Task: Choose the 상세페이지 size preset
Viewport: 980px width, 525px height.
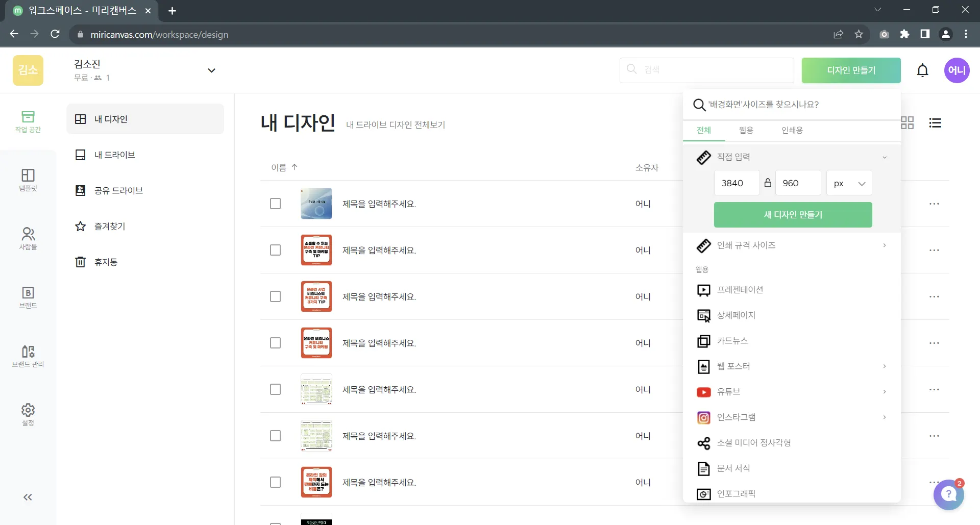Action: click(792, 315)
